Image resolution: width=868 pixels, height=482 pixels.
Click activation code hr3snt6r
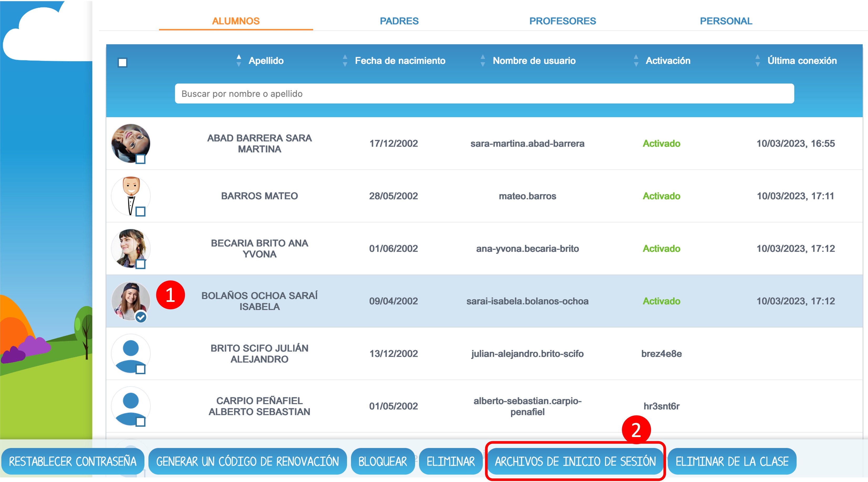tap(662, 406)
